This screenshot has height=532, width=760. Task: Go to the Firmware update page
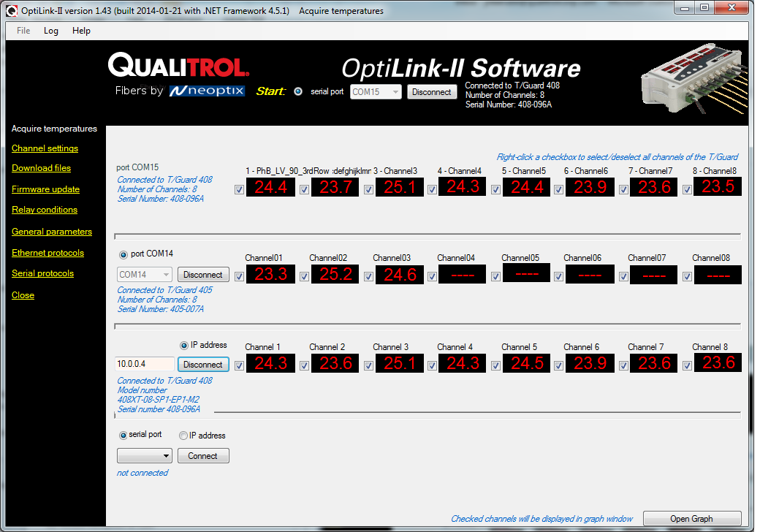pos(45,189)
